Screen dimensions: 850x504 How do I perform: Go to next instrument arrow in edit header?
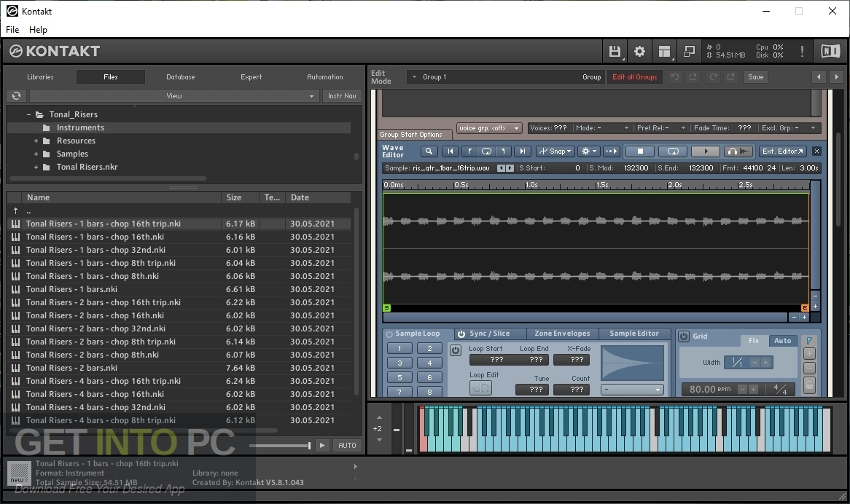click(836, 77)
